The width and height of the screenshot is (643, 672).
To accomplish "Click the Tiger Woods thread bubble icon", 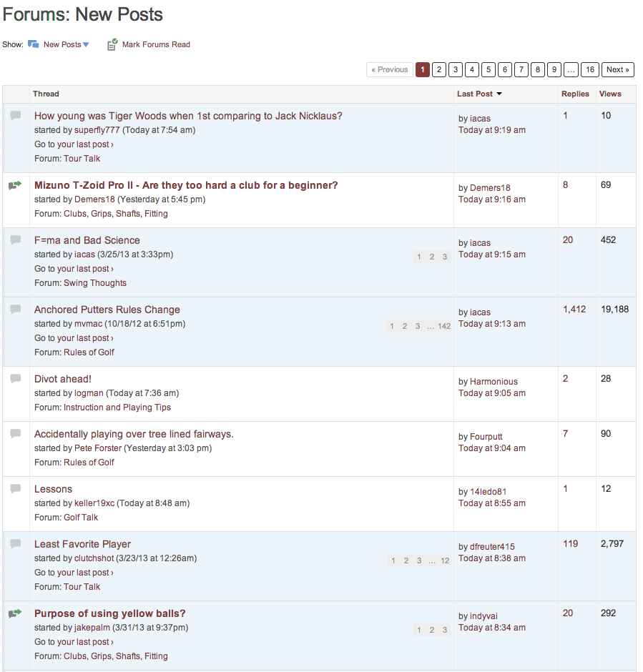I will click(15, 116).
